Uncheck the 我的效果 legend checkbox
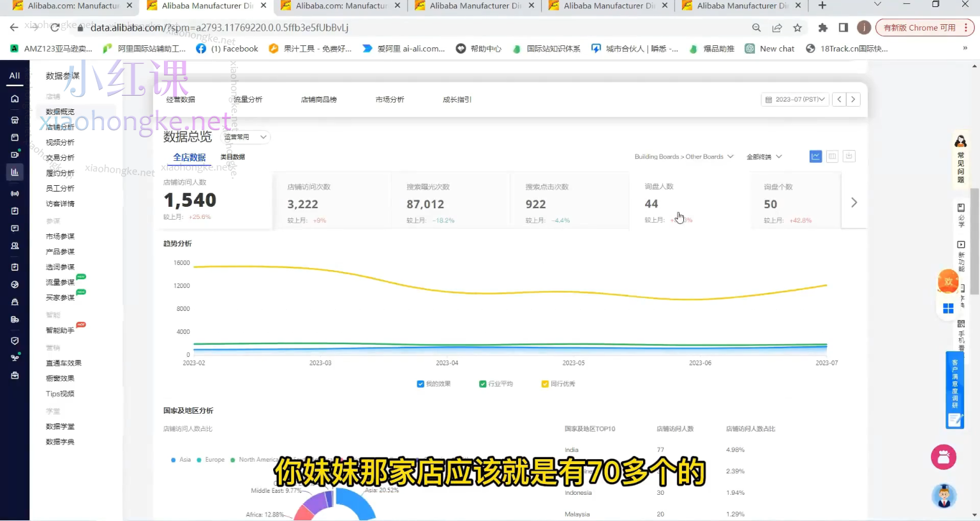The image size is (980, 521). coord(420,384)
